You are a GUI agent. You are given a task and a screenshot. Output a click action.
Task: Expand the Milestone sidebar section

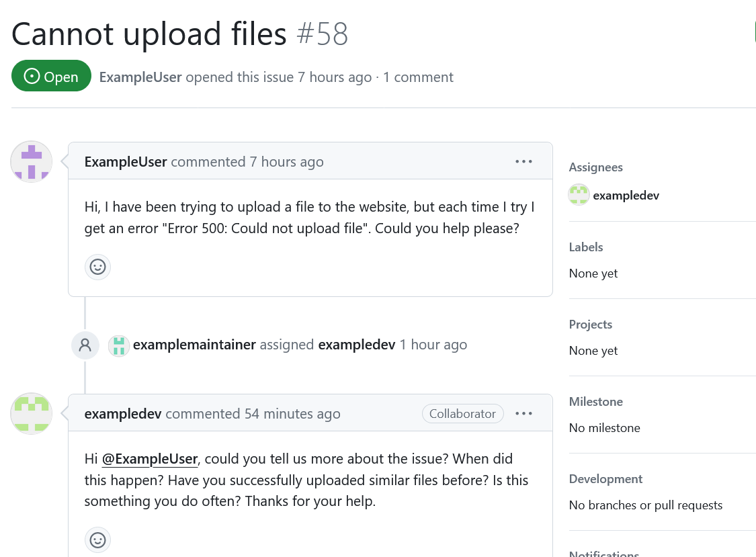(x=596, y=402)
